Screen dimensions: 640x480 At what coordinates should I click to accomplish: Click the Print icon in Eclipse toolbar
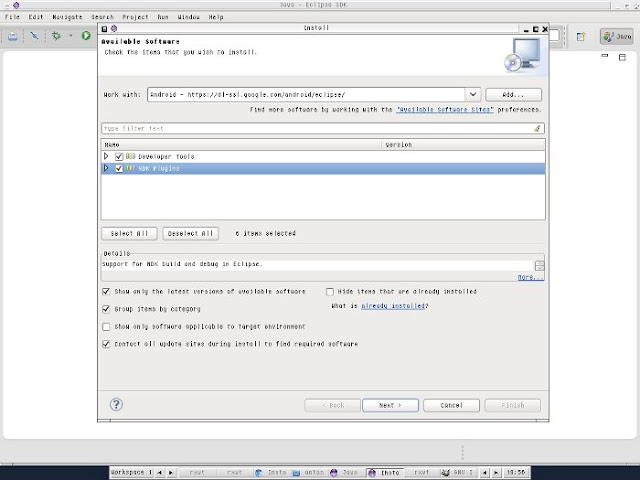pos(13,36)
